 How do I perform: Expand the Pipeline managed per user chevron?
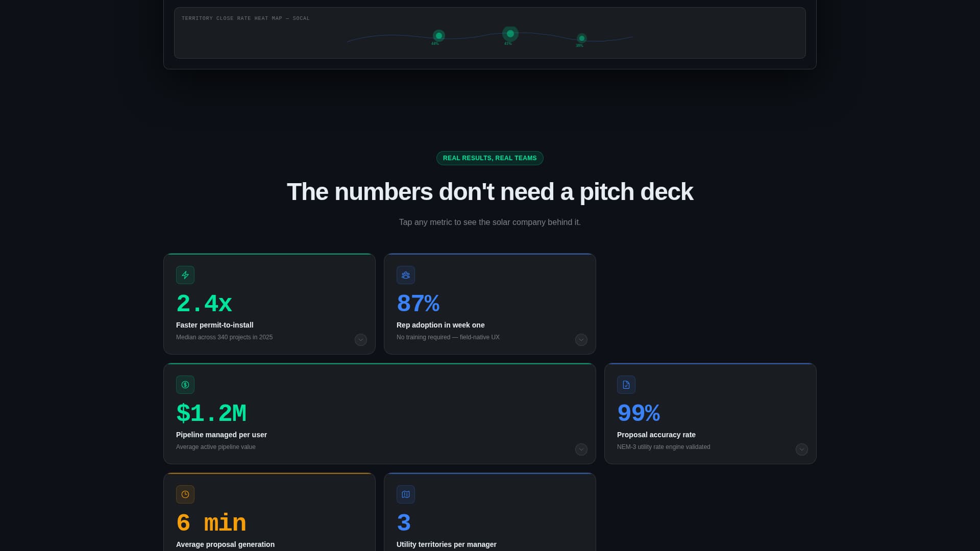[581, 449]
